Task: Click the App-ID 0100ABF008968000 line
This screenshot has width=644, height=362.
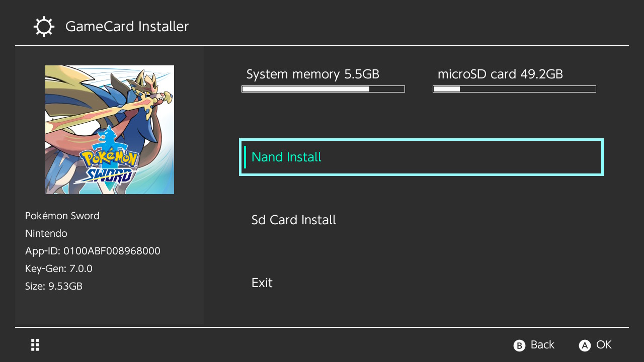Action: [93, 251]
